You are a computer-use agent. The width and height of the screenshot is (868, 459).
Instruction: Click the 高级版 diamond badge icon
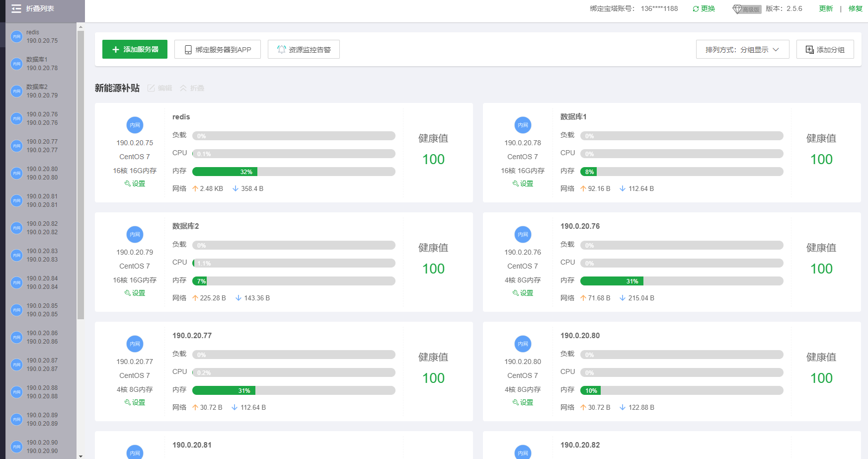tap(746, 9)
